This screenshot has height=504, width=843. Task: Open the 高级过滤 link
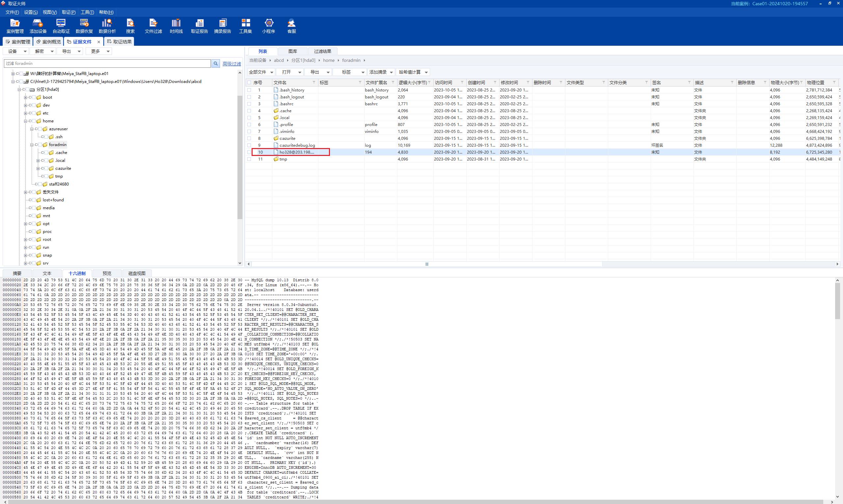[231, 63]
